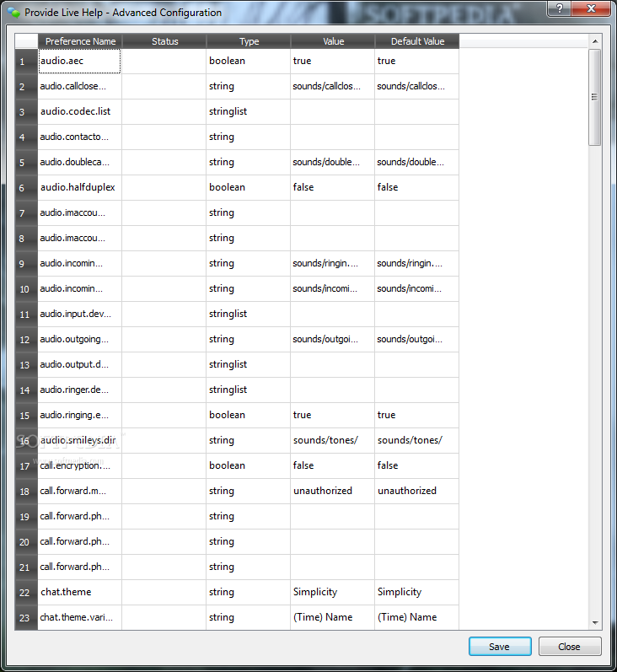617x672 pixels.
Task: Select the audio.halfduplex preference cell
Action: pyautogui.click(x=80, y=187)
